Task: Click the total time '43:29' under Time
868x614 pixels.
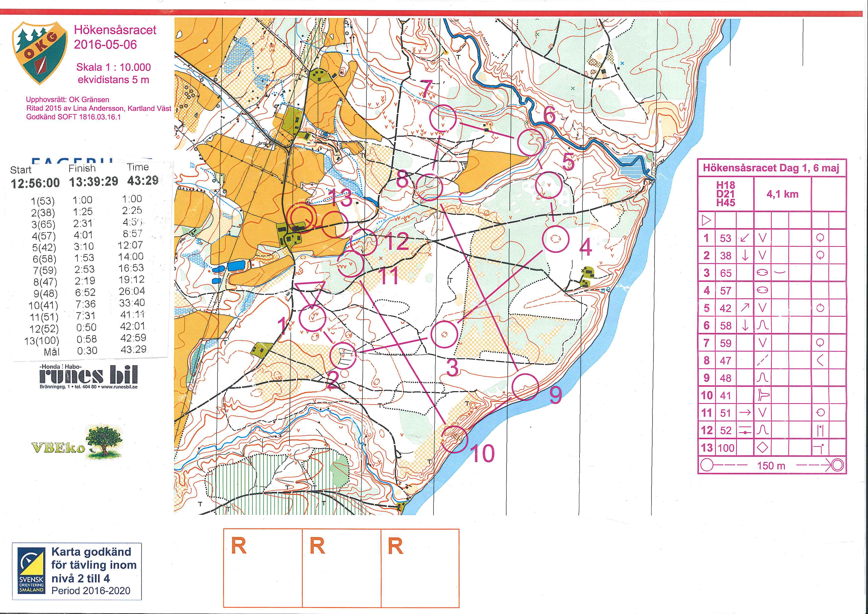Action: point(143,180)
